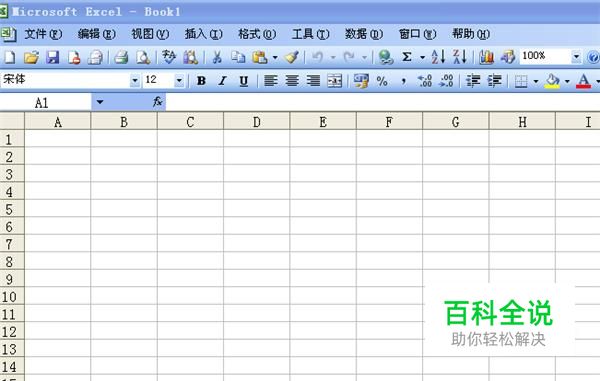Paste from clipboard icon
Viewport: 600px width, 381px height.
(259, 57)
